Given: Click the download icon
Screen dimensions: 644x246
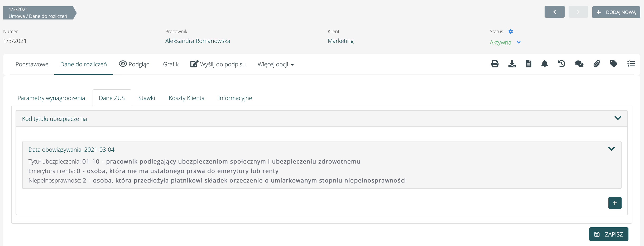Looking at the screenshot, I should click(x=512, y=64).
